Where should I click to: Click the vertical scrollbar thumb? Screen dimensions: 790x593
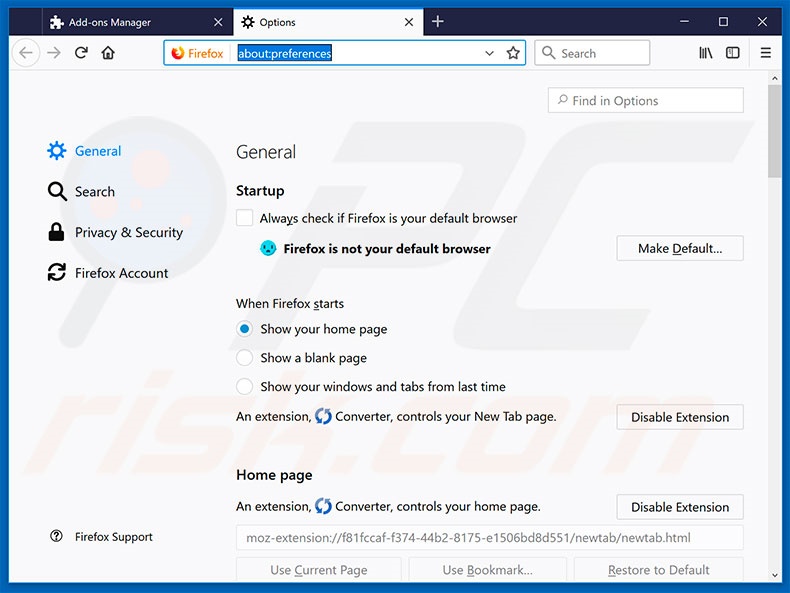pos(775,132)
